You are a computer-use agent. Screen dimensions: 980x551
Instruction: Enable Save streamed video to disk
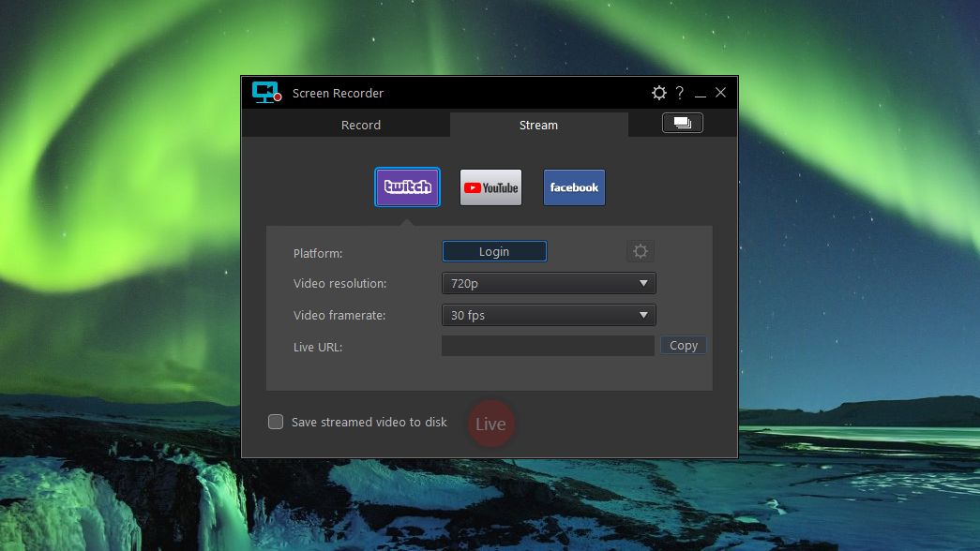pyautogui.click(x=276, y=422)
